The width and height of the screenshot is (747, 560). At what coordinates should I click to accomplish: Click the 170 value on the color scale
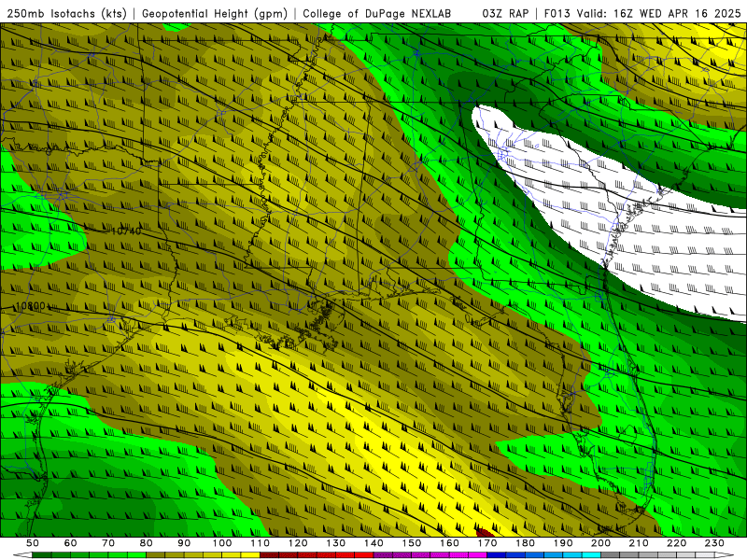click(487, 543)
